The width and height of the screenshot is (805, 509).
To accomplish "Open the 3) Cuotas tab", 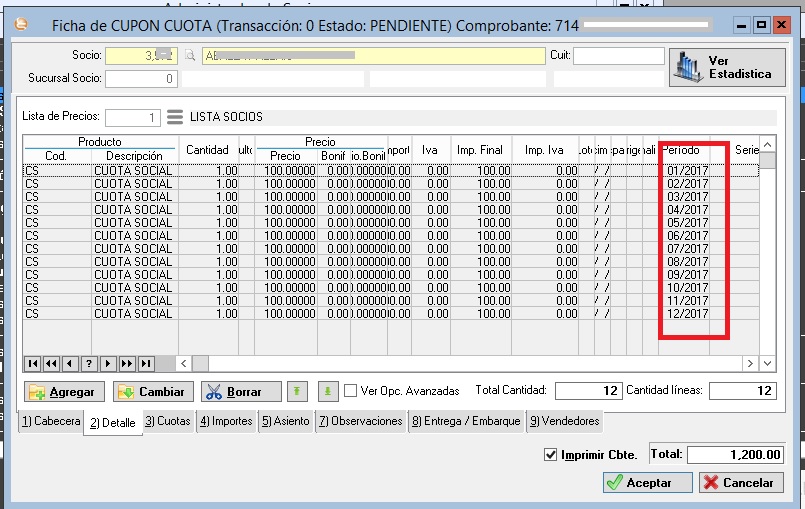I will tap(167, 422).
